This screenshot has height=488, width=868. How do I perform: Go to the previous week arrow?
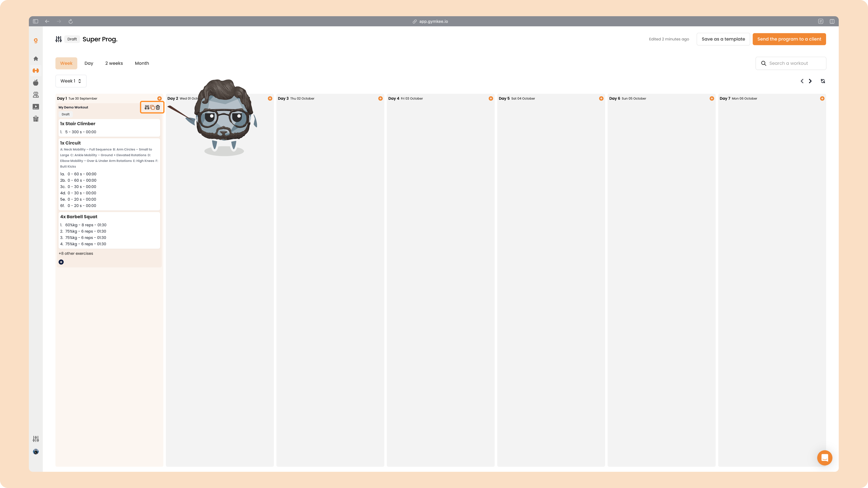pyautogui.click(x=802, y=81)
